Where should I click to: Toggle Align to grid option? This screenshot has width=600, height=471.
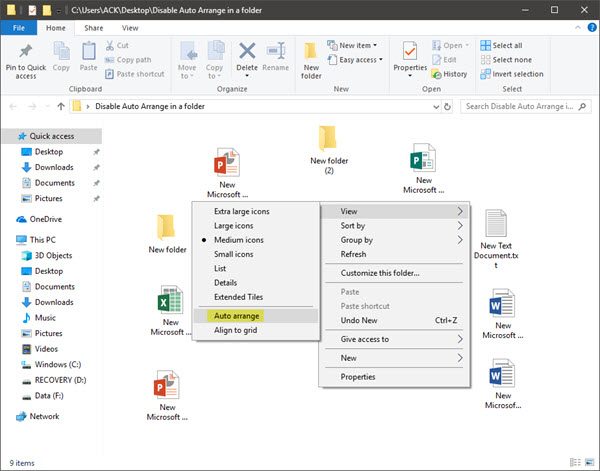(x=256, y=330)
